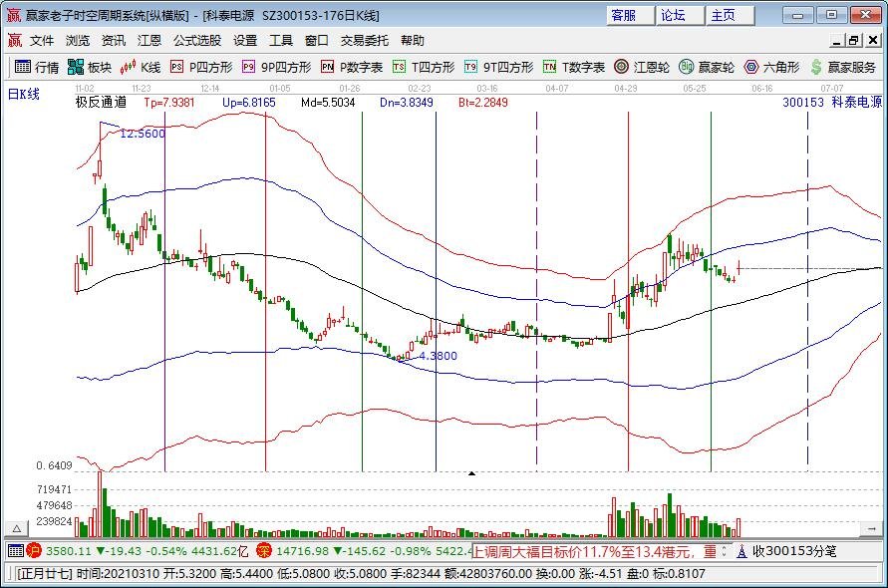Launch the 赢家轮 winner wheel tool
The height and width of the screenshot is (588, 888).
point(707,67)
